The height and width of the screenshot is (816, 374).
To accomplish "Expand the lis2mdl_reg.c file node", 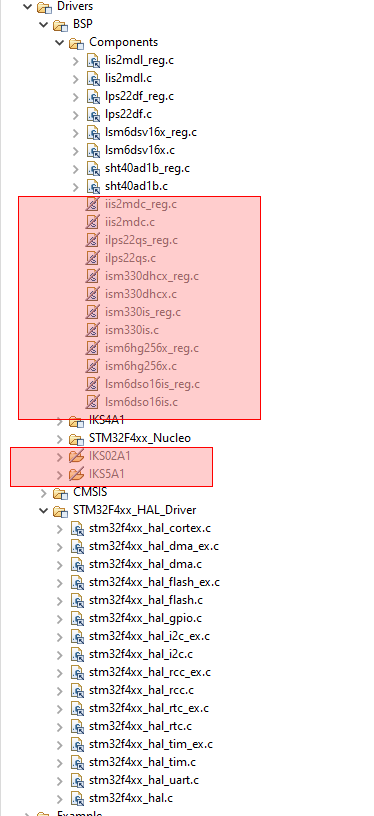I will [76, 61].
